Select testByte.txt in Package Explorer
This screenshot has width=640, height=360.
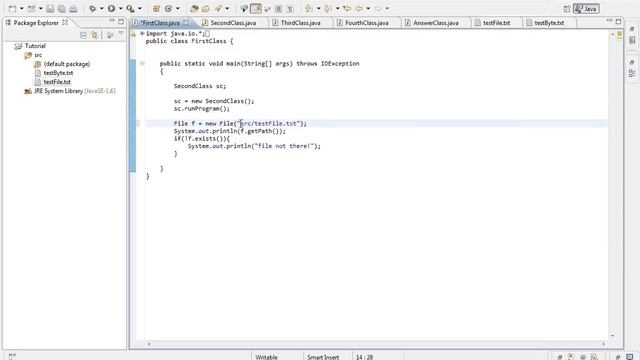[58, 73]
